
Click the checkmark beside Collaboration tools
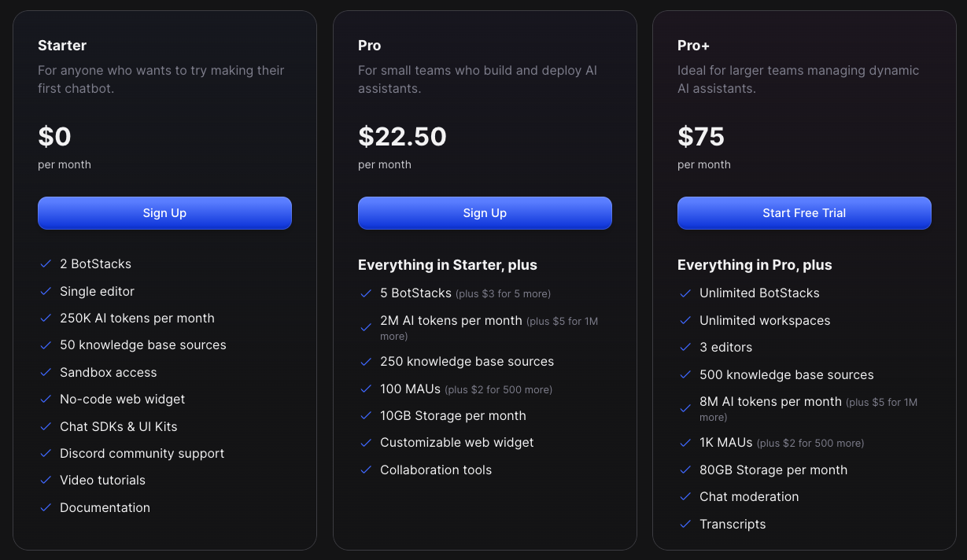366,470
